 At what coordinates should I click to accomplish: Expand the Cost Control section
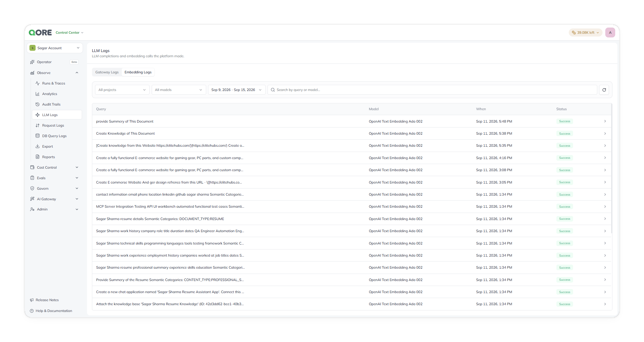[x=77, y=167]
